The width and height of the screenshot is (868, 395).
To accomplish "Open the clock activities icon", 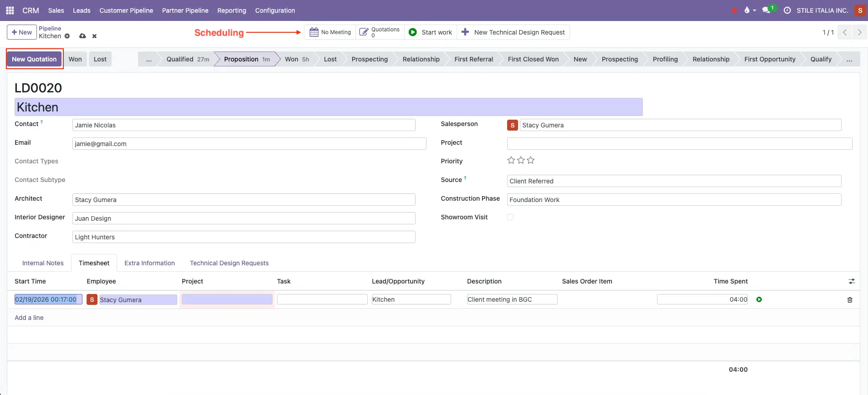I will point(787,10).
